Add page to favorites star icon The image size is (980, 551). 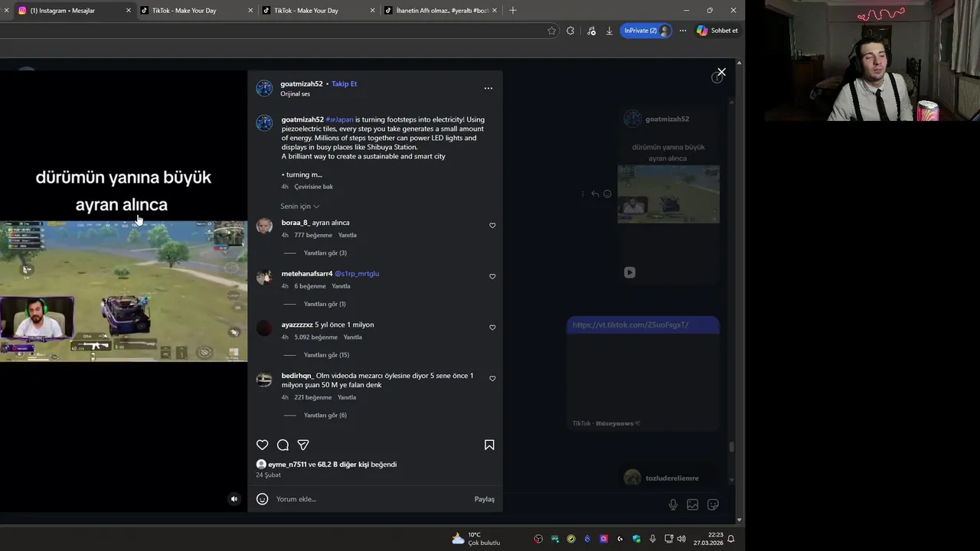551,31
